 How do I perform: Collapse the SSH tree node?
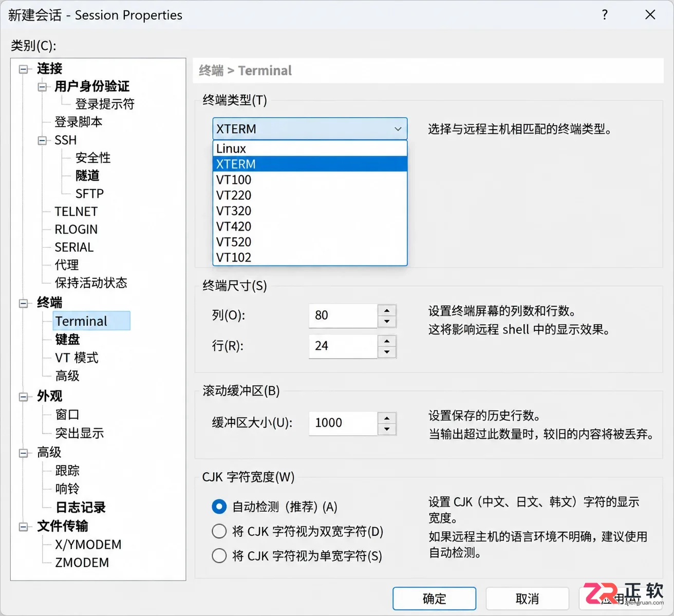click(x=42, y=140)
